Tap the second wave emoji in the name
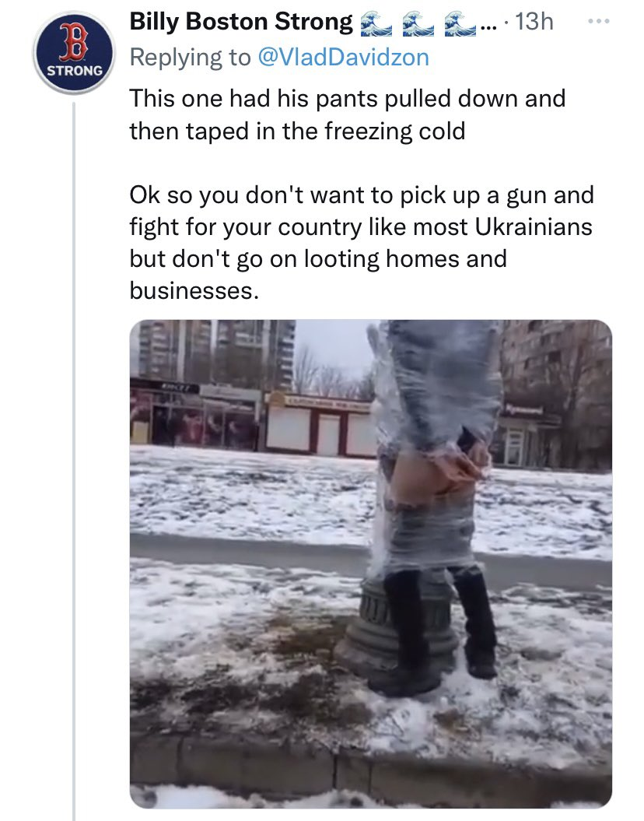 [x=418, y=23]
